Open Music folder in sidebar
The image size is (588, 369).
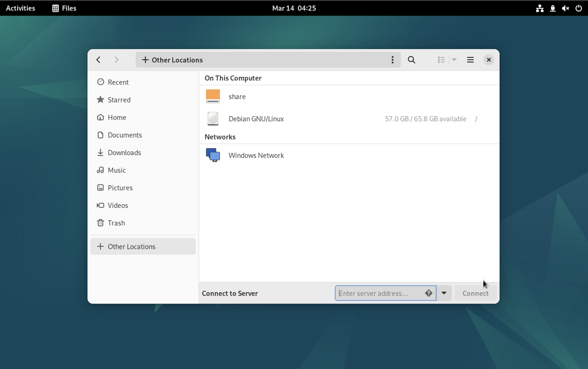coord(143,170)
